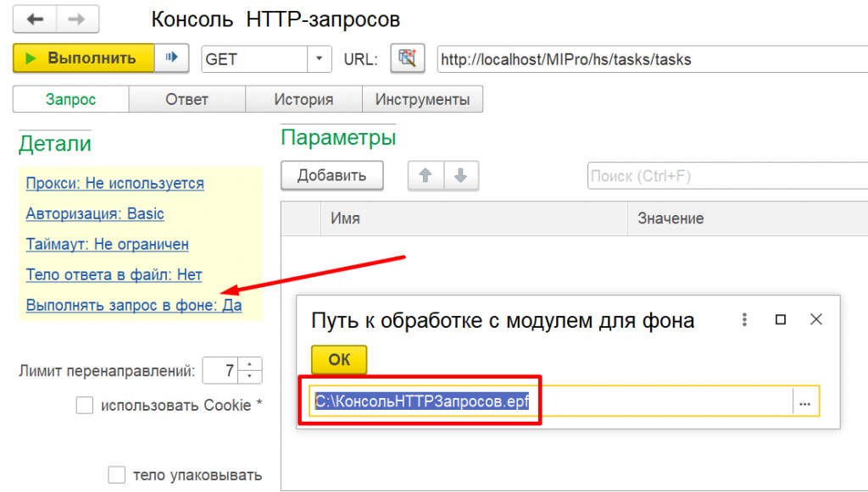The height and width of the screenshot is (492, 868).
Task: Move parameter up with the up arrow
Action: tap(426, 176)
